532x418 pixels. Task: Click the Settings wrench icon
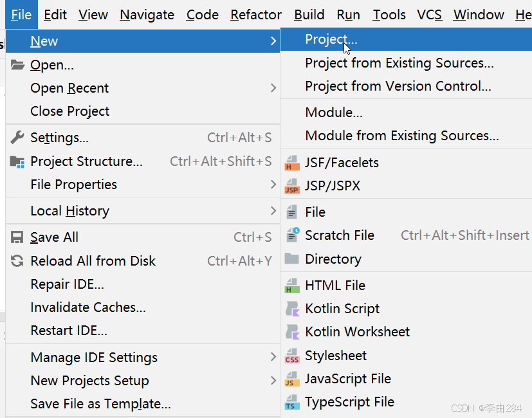point(17,138)
